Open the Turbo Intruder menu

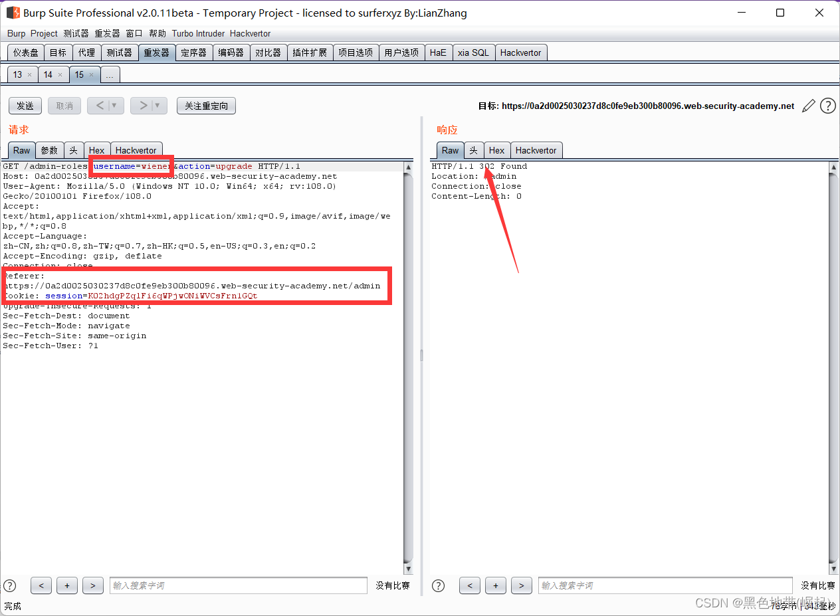198,33
